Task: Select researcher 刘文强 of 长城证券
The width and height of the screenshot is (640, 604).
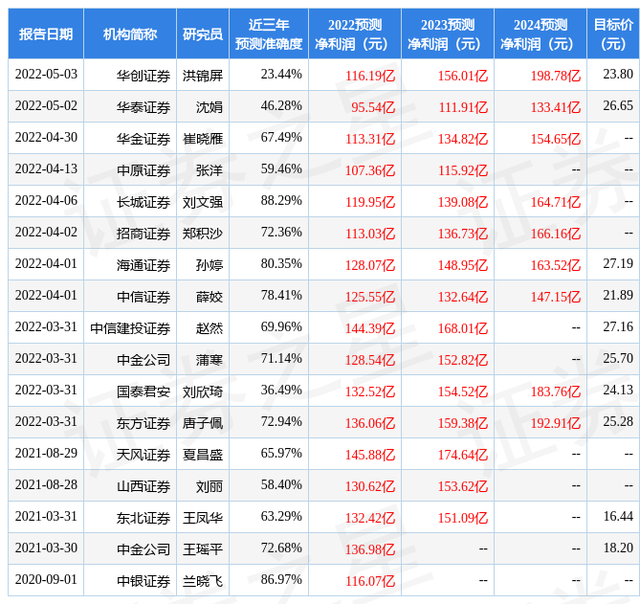Action: 203,202
